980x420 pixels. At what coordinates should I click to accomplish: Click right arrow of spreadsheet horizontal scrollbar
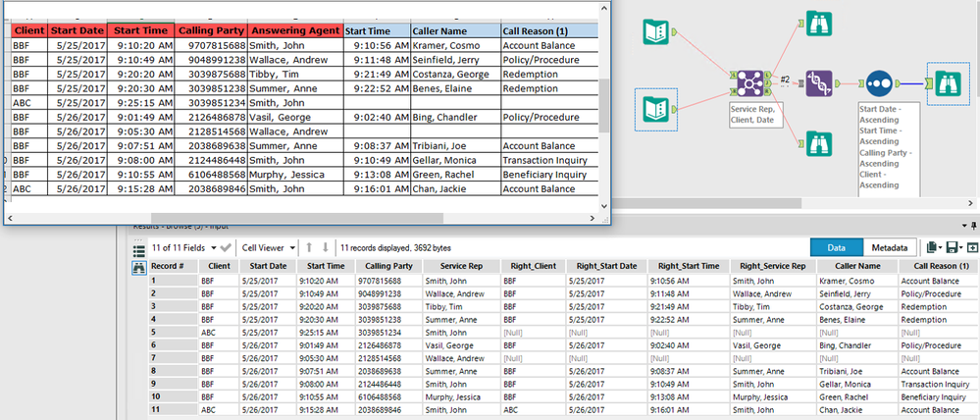(592, 218)
